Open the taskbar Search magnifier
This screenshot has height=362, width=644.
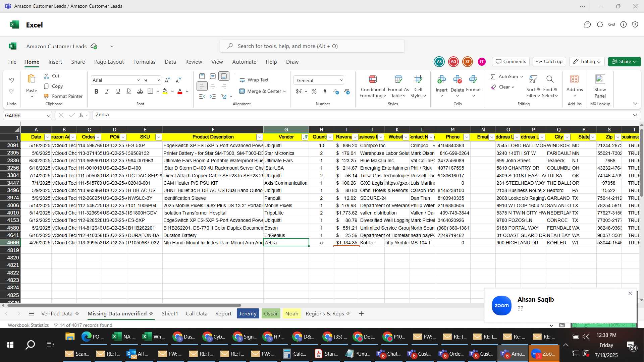pos(30,345)
